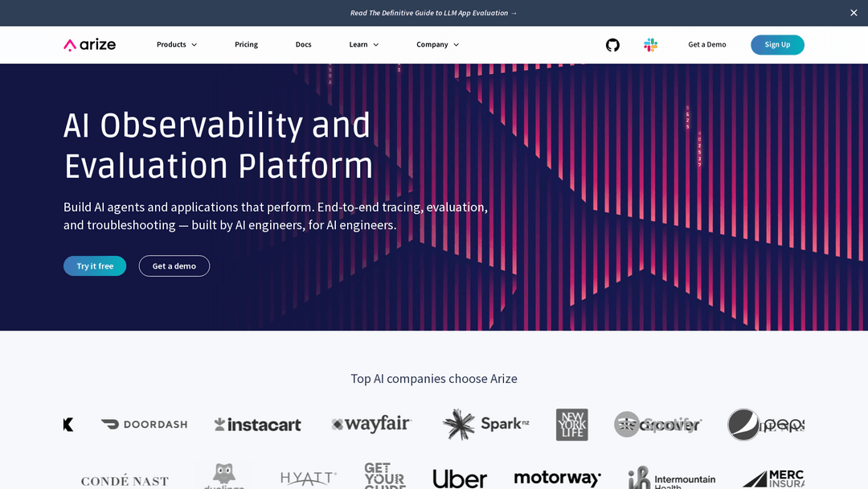The height and width of the screenshot is (489, 868).
Task: Dismiss the top announcement banner
Action: (854, 13)
